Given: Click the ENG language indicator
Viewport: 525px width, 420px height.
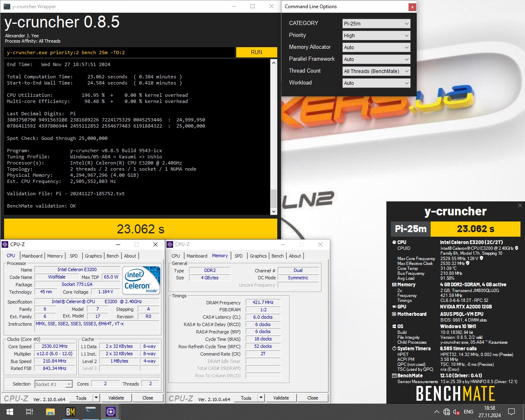Looking at the screenshot, I should [468, 412].
